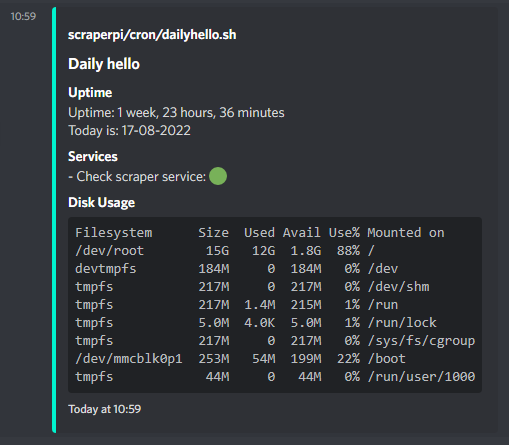Click the Disk Usage heading
The image size is (509, 445).
(x=101, y=202)
